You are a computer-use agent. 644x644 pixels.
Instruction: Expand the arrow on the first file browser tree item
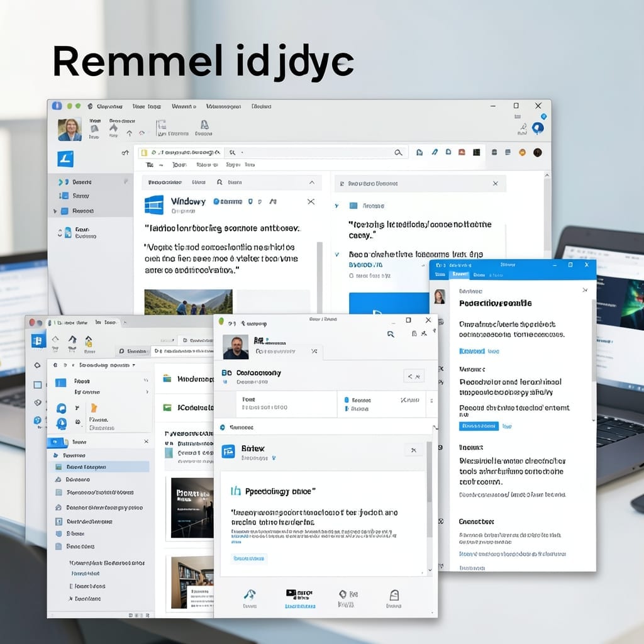(x=56, y=455)
